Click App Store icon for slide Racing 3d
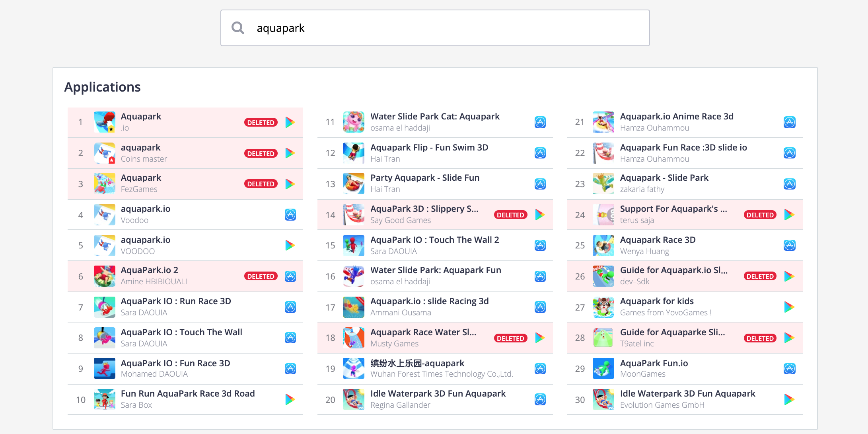Viewport: 868px width, 434px height. 540,307
